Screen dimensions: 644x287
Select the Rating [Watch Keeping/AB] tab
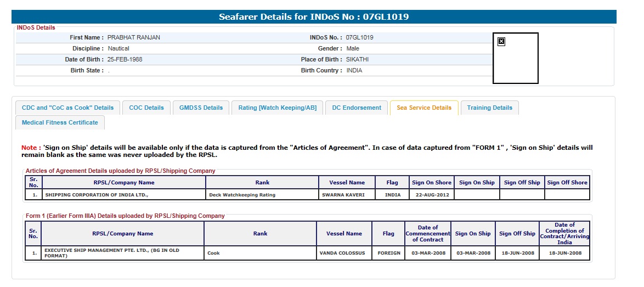point(277,108)
